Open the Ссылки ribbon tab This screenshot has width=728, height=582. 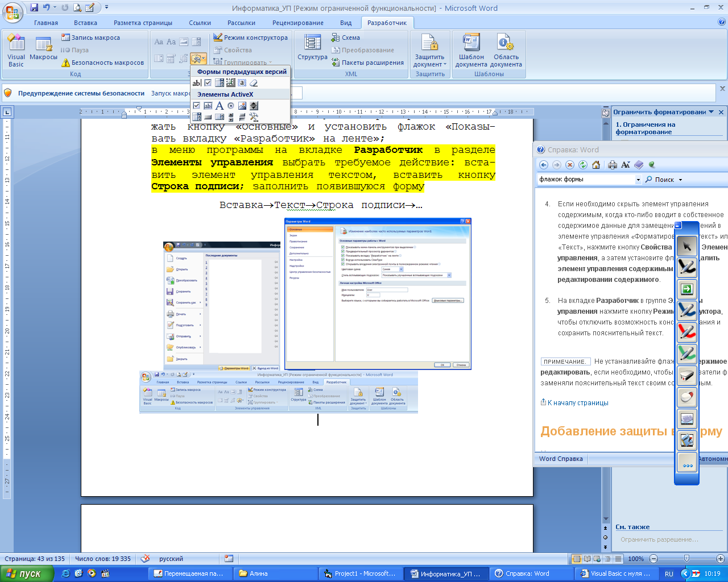coord(200,23)
